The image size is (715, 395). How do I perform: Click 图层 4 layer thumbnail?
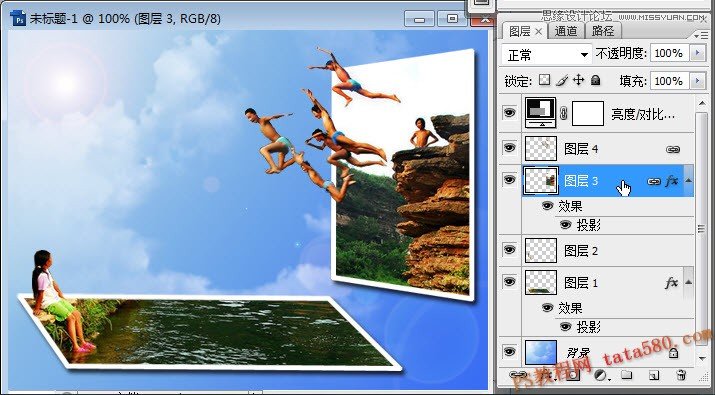[x=541, y=149]
